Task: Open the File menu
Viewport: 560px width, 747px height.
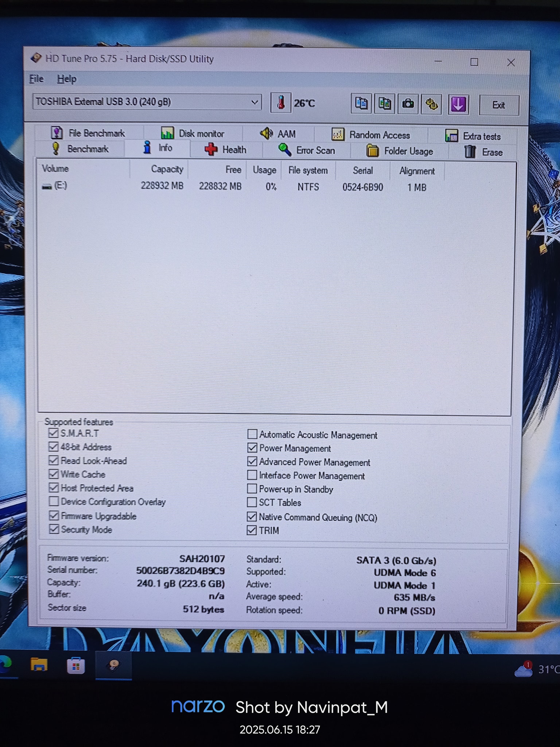Action: pos(36,79)
